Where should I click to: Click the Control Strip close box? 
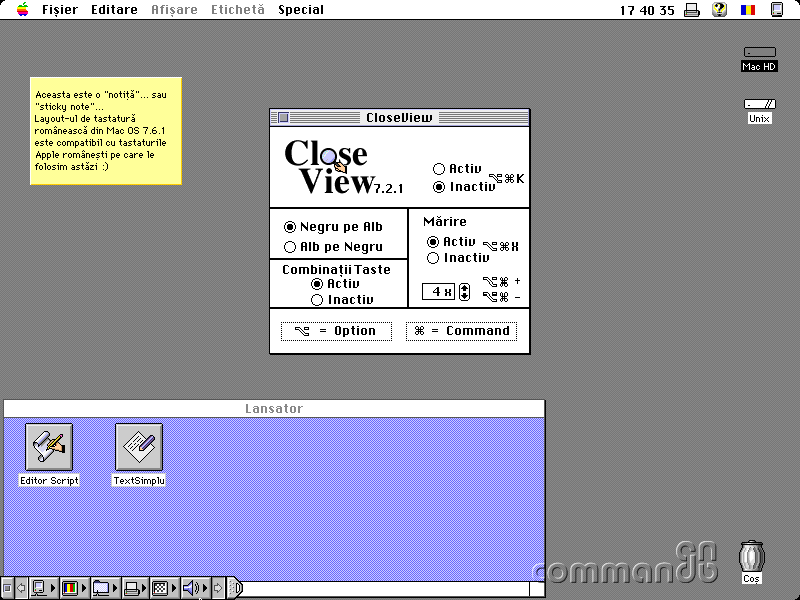tap(7, 588)
